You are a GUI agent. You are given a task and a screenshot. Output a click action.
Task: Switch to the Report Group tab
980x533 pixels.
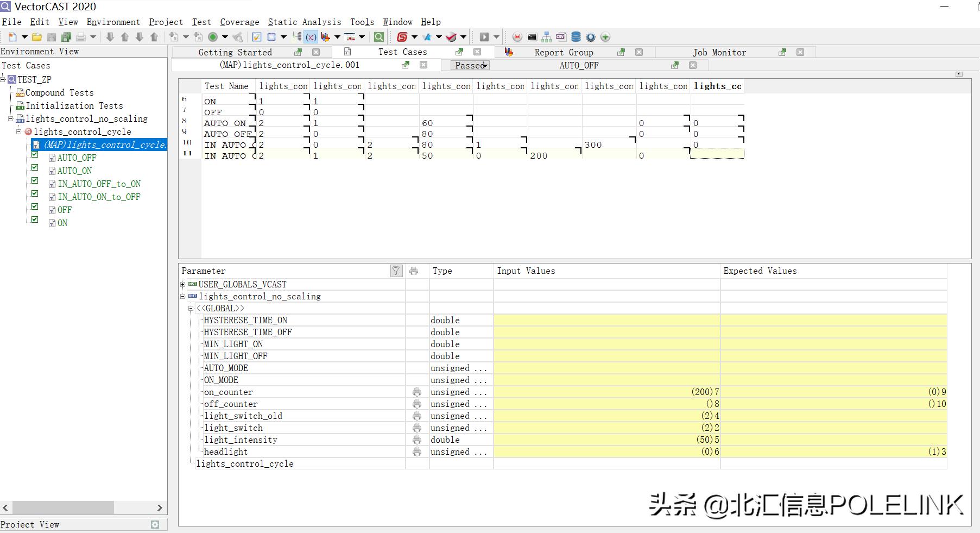[564, 52]
